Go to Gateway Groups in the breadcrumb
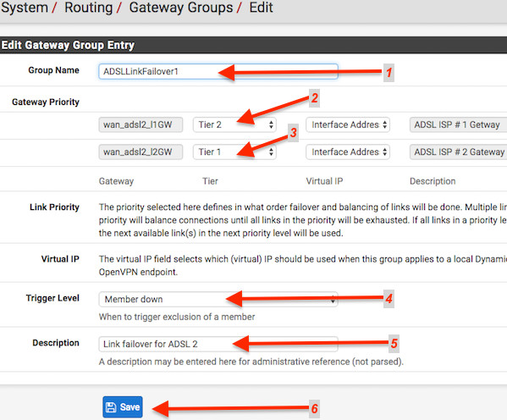The image size is (507, 420). tap(181, 8)
